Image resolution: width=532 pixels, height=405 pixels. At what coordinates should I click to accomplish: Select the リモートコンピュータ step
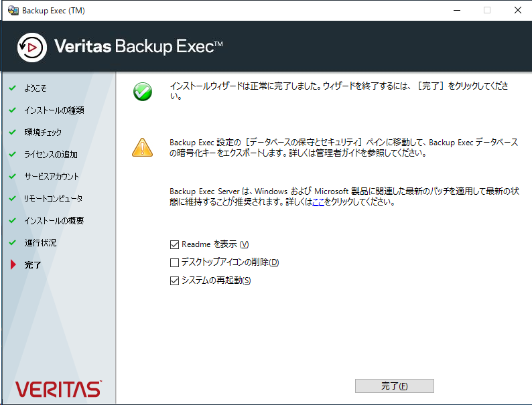click(x=54, y=199)
